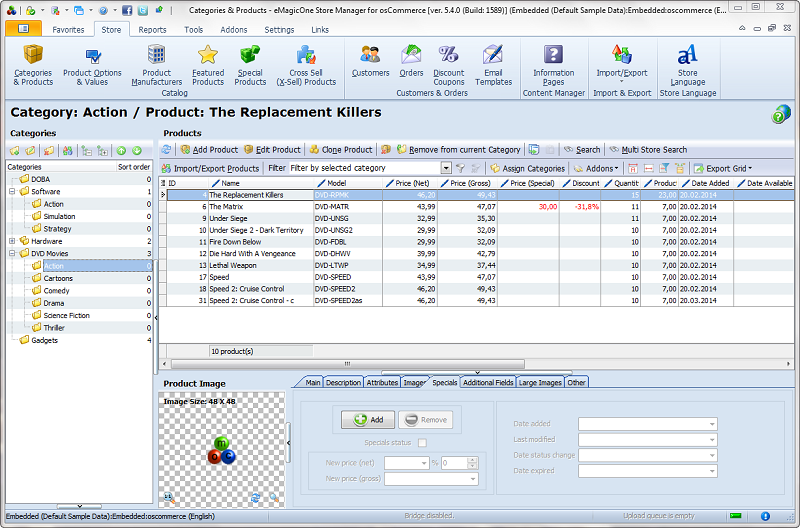Open Featured Products section
800x528 pixels.
(208, 65)
